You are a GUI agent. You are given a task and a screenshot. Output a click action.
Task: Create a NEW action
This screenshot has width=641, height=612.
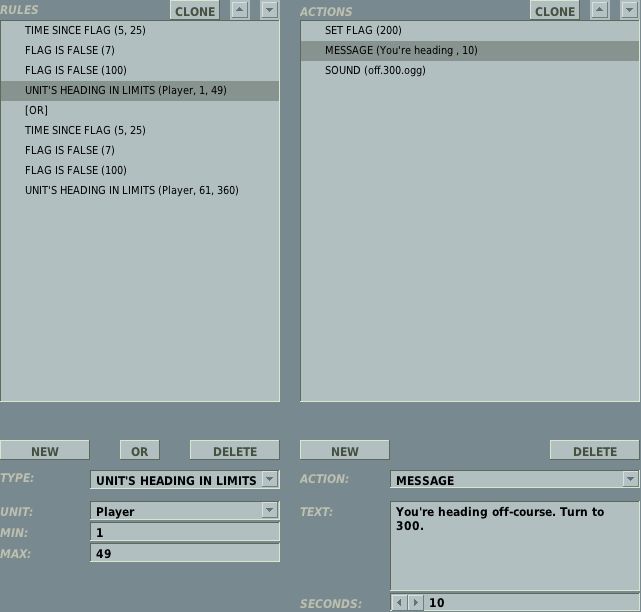345,451
